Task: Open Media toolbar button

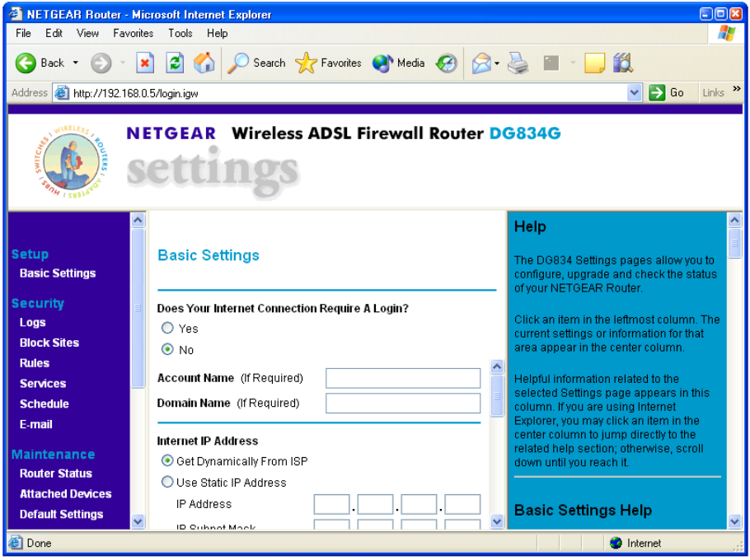Action: (x=398, y=63)
